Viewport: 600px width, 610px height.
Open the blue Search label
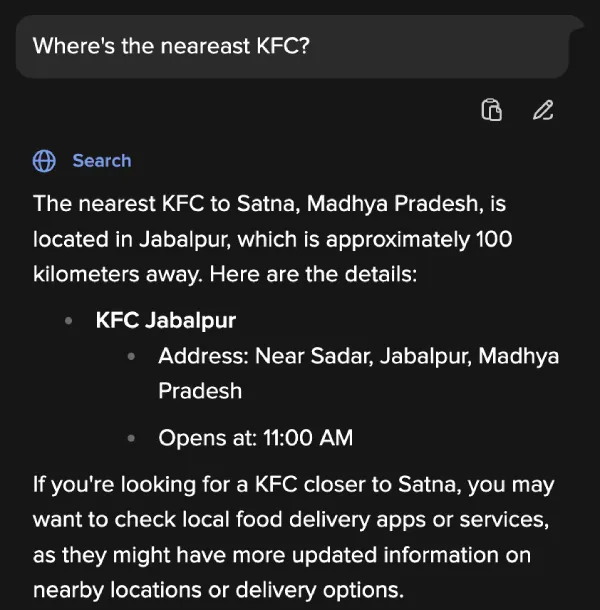click(102, 161)
